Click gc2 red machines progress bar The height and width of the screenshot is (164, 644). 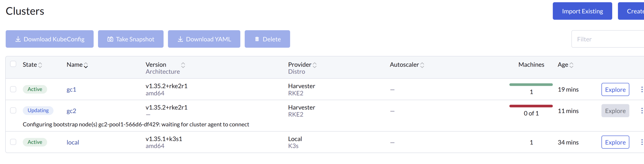pyautogui.click(x=531, y=106)
